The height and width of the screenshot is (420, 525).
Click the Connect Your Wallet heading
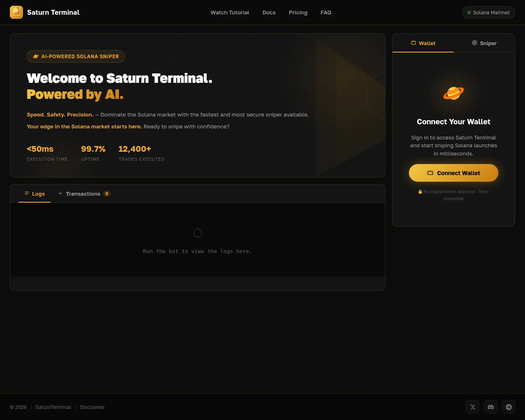454,122
